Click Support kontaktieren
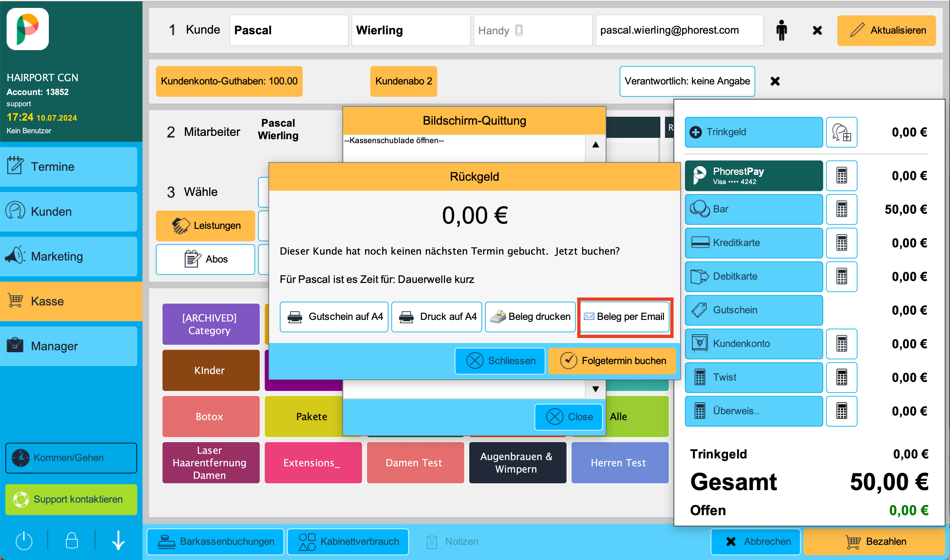Viewport: 950px width, 560px height. [71, 499]
